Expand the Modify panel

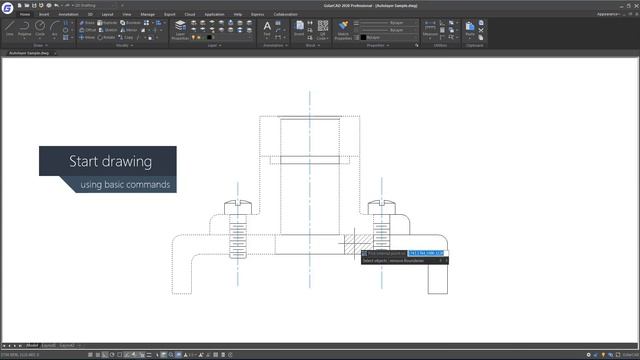(x=124, y=45)
